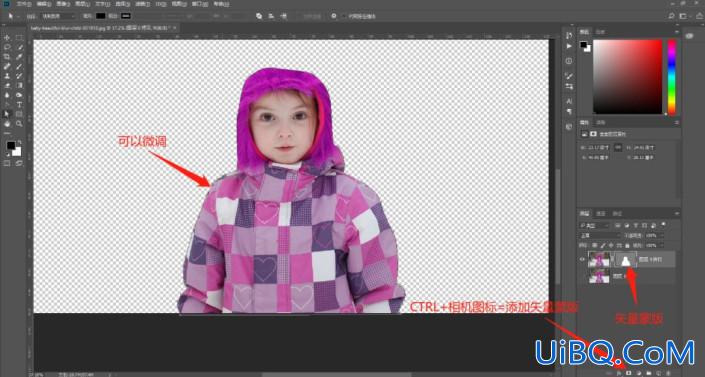Select the History Brush tool
705x377 pixels.
coord(19,76)
